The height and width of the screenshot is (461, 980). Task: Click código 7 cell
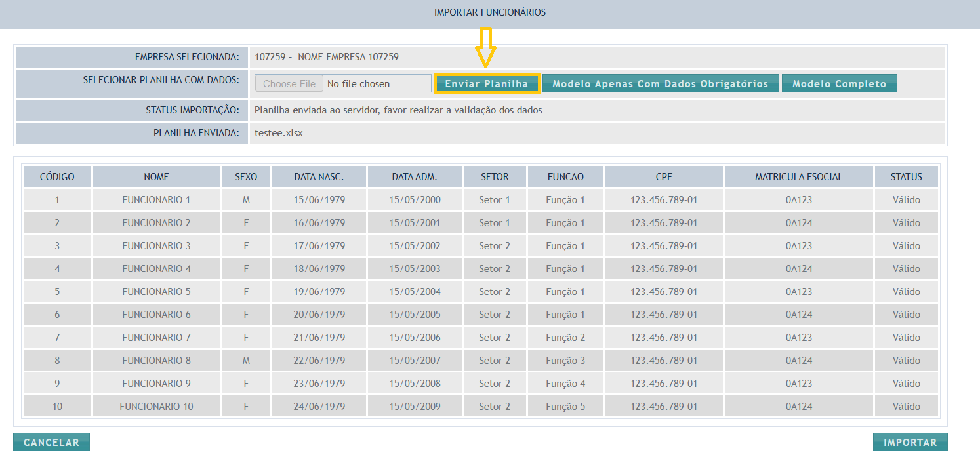point(57,338)
